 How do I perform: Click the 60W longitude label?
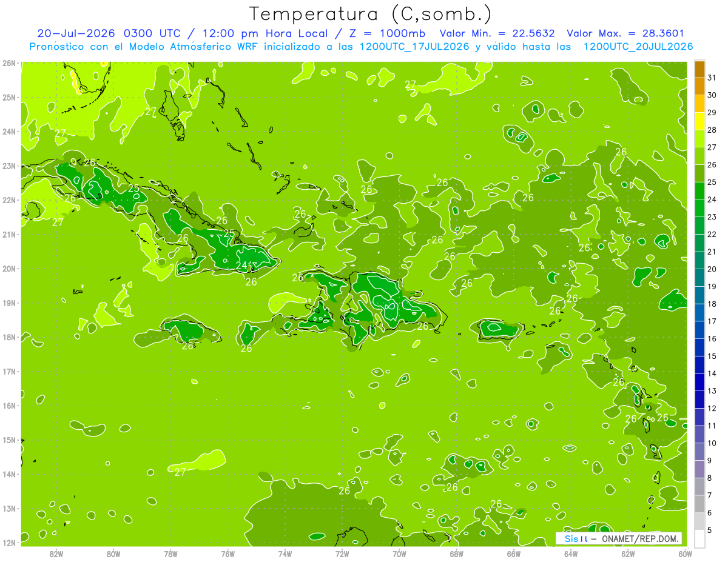(685, 554)
